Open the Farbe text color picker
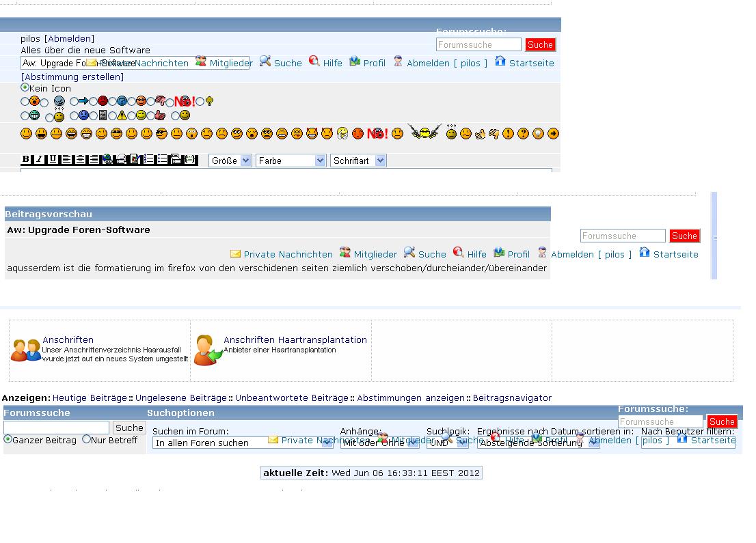756x543 pixels. click(291, 161)
